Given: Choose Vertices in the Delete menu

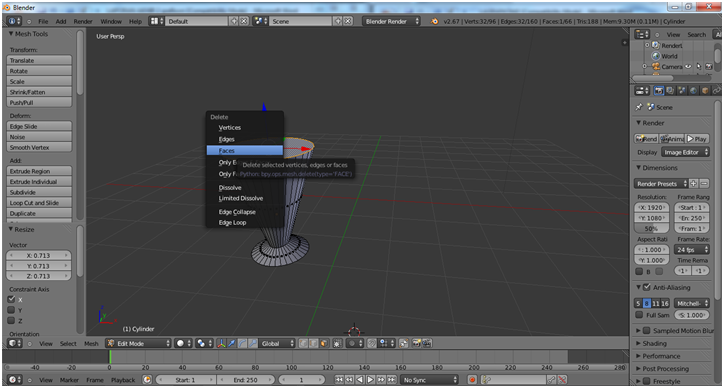Looking at the screenshot, I should [245, 128].
